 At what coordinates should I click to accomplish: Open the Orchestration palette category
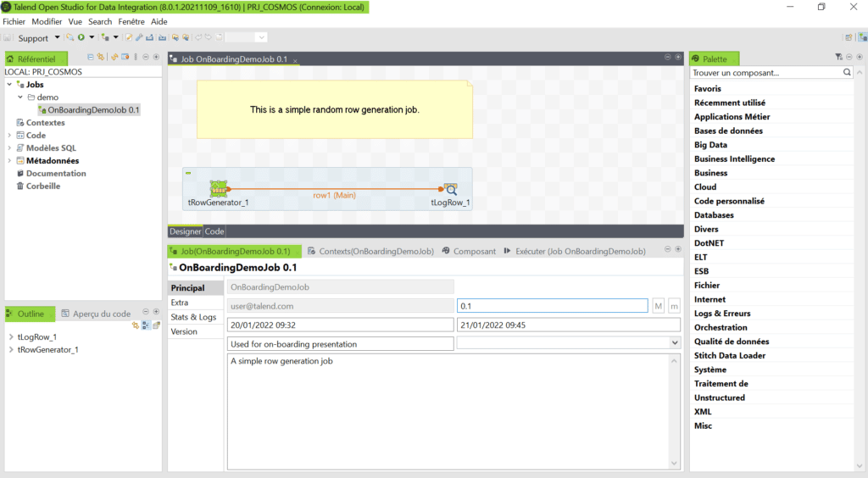721,327
